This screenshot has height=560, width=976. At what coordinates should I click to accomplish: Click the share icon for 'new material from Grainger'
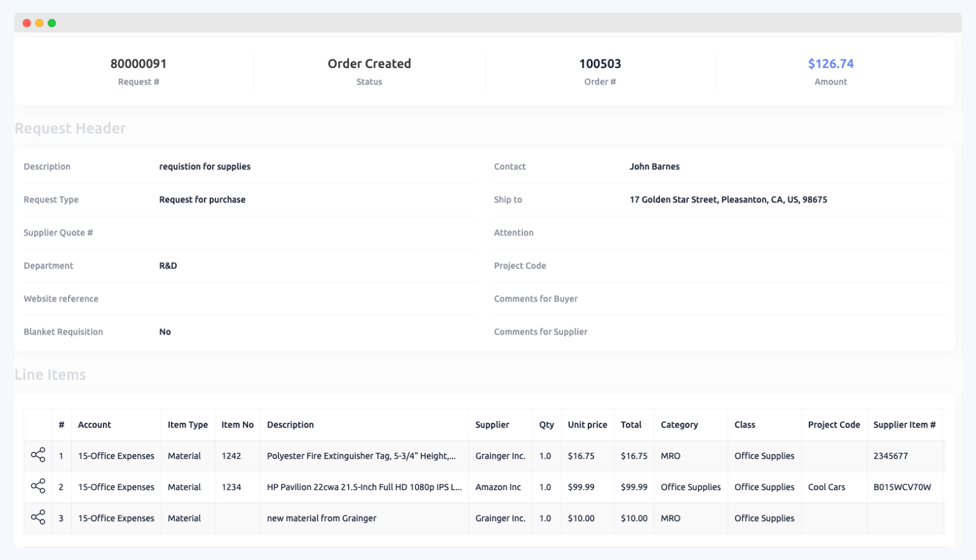click(x=37, y=518)
